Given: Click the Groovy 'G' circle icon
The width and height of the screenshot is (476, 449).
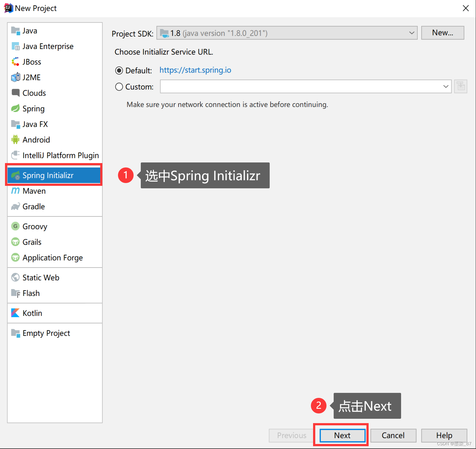Looking at the screenshot, I should (x=15, y=226).
